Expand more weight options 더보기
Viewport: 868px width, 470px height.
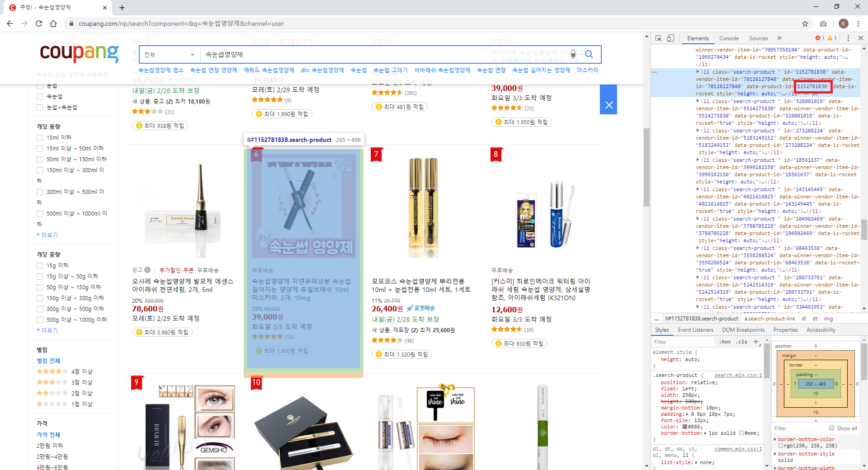coord(47,330)
